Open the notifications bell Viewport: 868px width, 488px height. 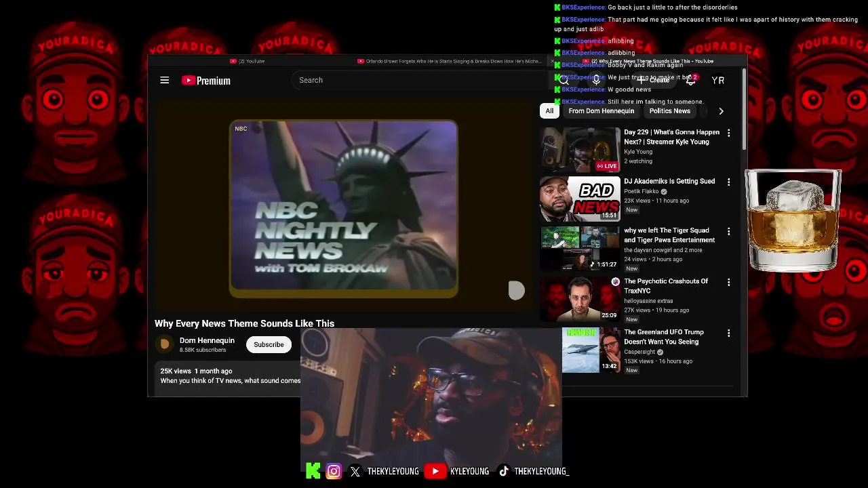(x=690, y=80)
